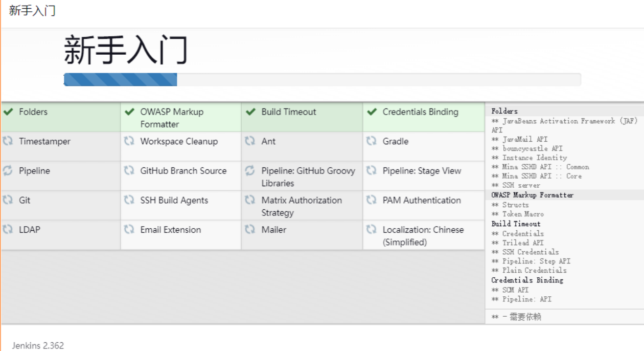Screen dimensions: 644x351
Task: Click the Token Macro log line
Action: coord(518,214)
